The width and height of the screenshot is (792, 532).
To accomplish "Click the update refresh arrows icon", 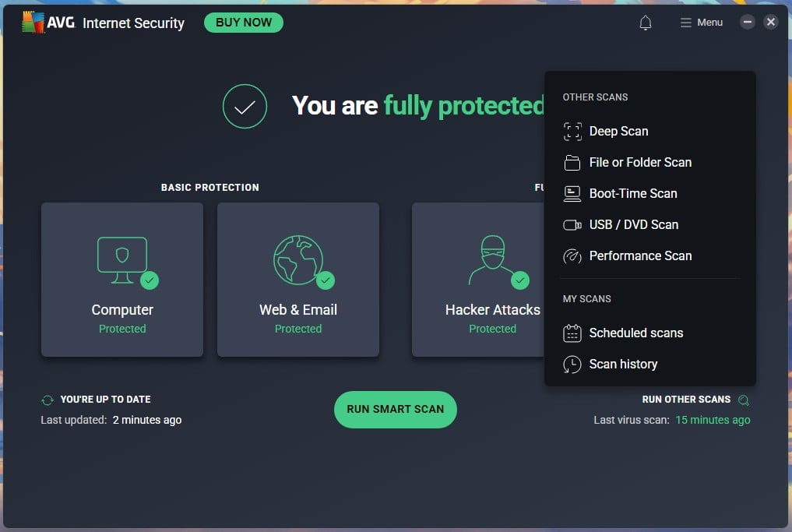I will [48, 400].
